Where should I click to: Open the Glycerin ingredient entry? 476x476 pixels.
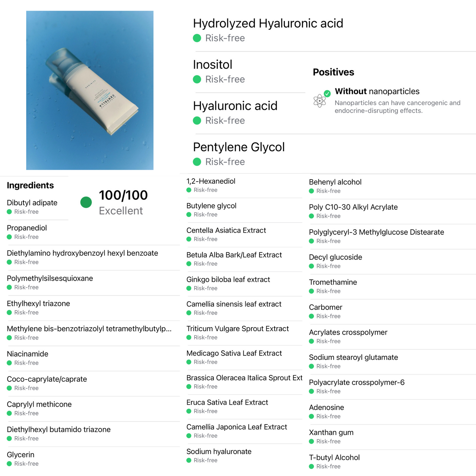tap(21, 455)
